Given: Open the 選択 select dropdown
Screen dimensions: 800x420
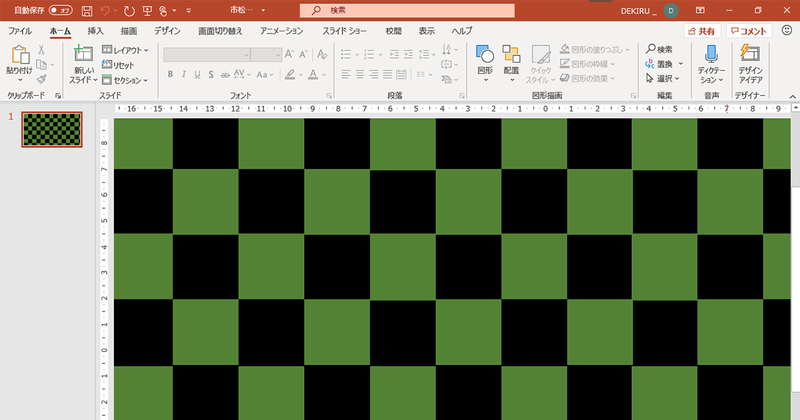Looking at the screenshot, I should (x=664, y=78).
